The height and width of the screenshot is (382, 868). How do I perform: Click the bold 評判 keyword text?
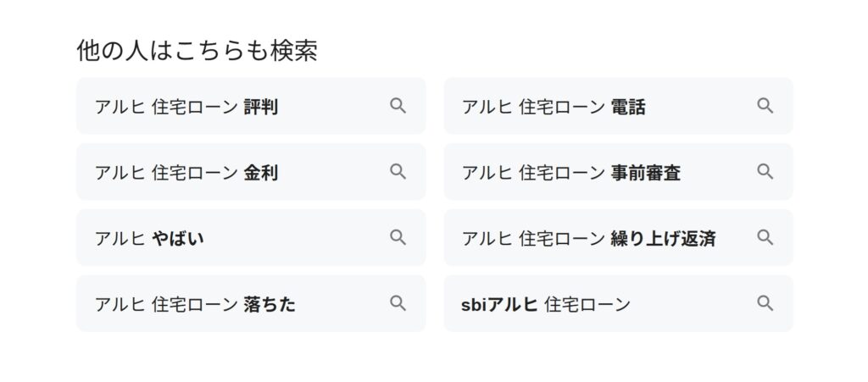click(x=261, y=107)
